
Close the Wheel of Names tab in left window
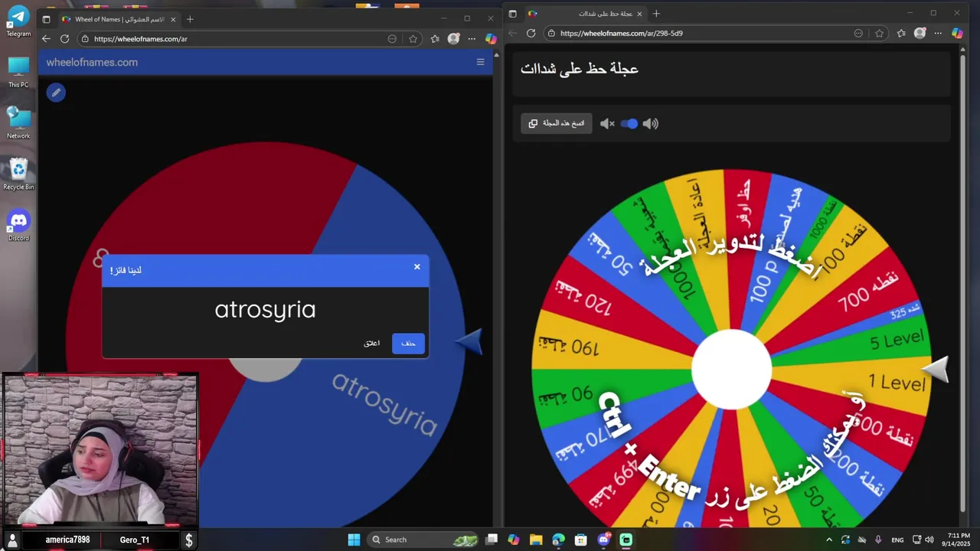click(173, 19)
